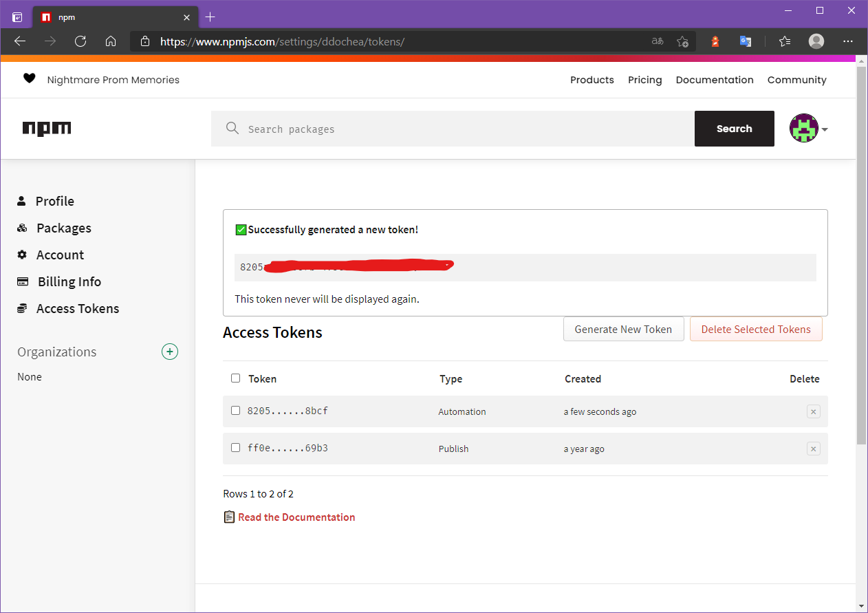Click the Created column header
Viewport: 868px width, 613px height.
pyautogui.click(x=583, y=379)
